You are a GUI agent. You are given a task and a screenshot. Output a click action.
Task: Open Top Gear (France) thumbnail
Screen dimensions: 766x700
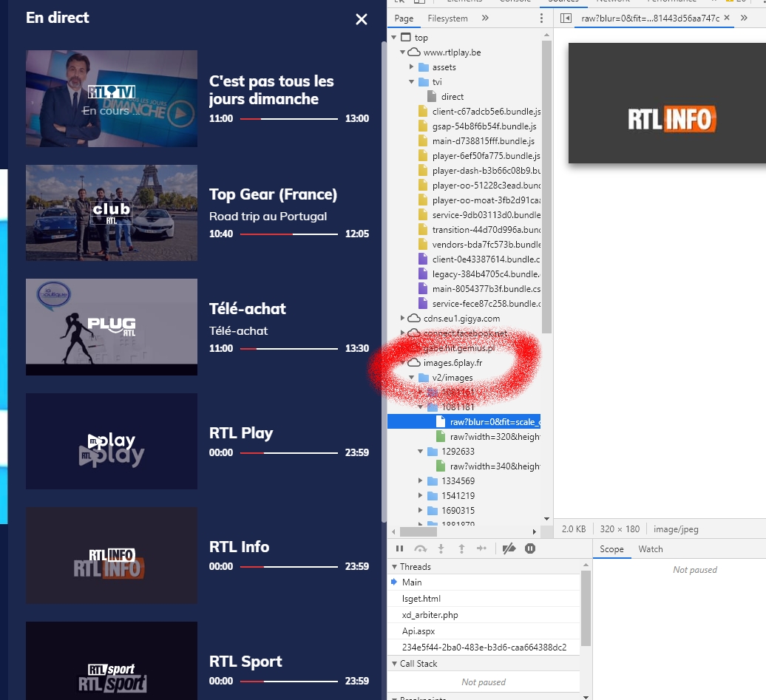coord(112,212)
